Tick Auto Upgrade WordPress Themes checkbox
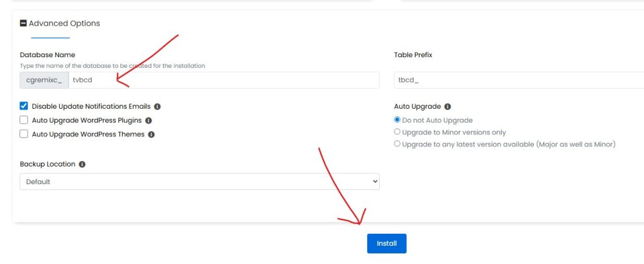Image resolution: width=644 pixels, height=264 pixels. [24, 134]
